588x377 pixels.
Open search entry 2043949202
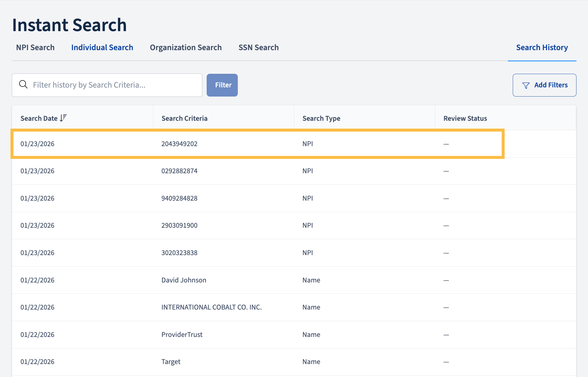294,144
